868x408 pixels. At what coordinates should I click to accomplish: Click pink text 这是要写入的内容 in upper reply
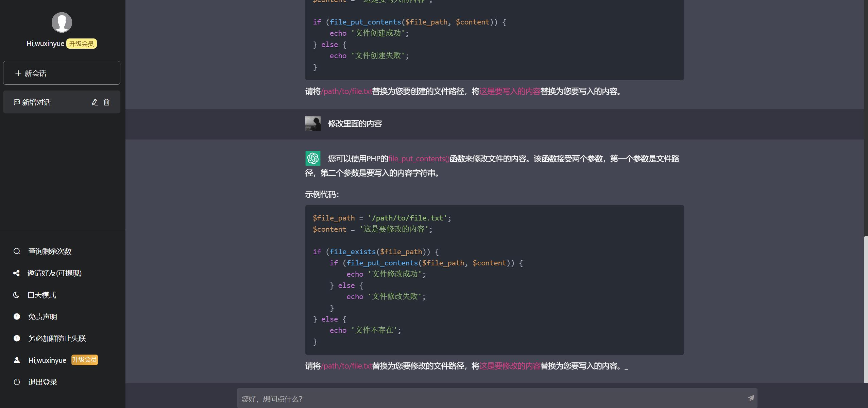[510, 91]
